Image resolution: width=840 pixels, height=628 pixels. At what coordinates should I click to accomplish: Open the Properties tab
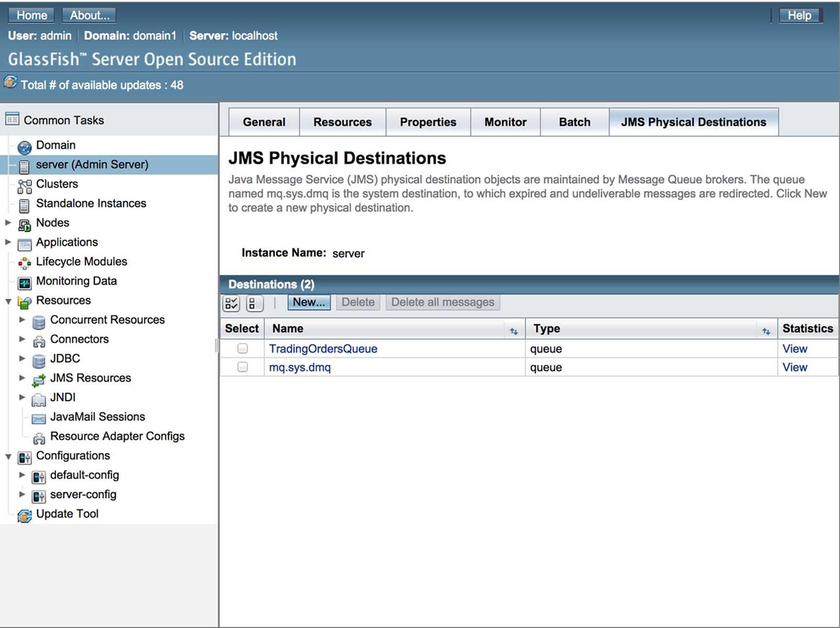point(428,122)
